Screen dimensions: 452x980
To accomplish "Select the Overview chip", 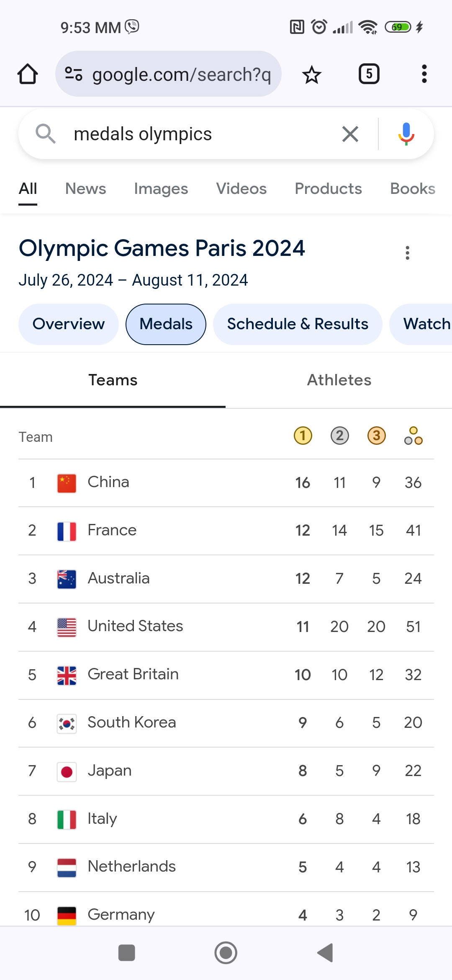I will click(x=69, y=324).
